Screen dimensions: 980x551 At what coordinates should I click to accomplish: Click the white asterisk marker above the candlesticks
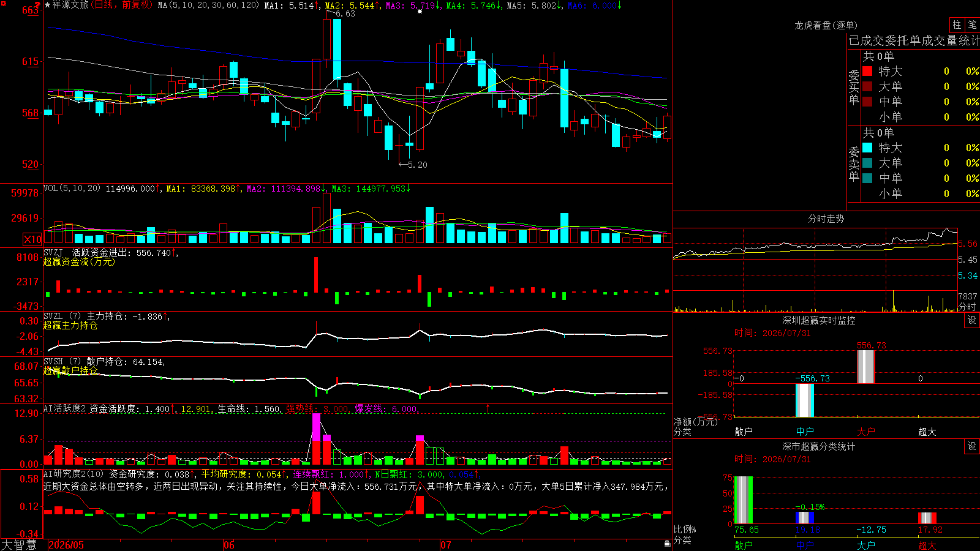(420, 12)
